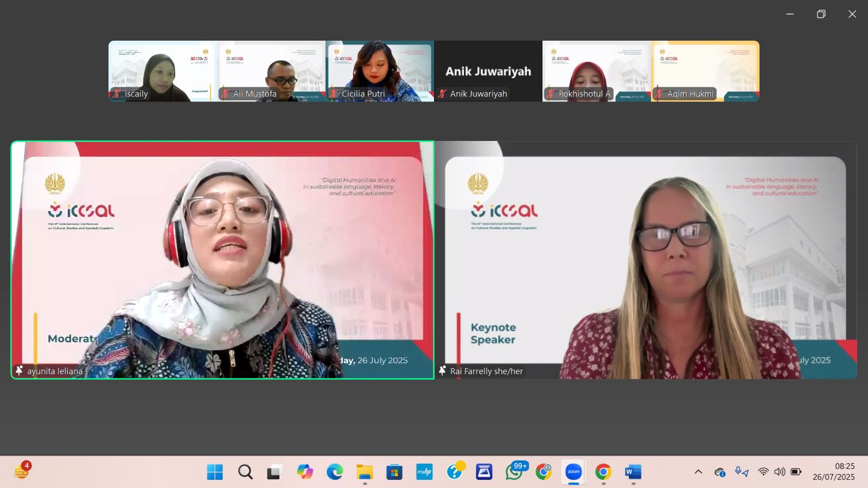Open the clock and date panel
Viewport: 868px width, 488px height.
(833, 472)
